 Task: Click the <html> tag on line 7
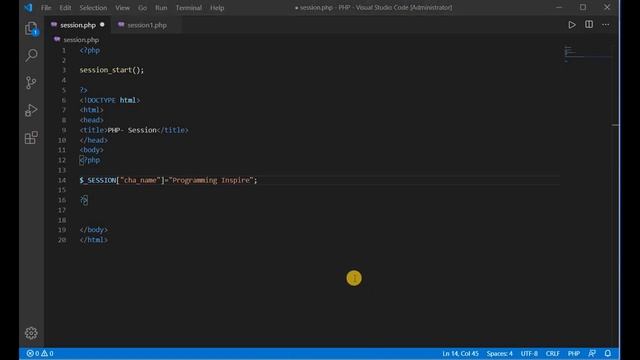(91, 110)
